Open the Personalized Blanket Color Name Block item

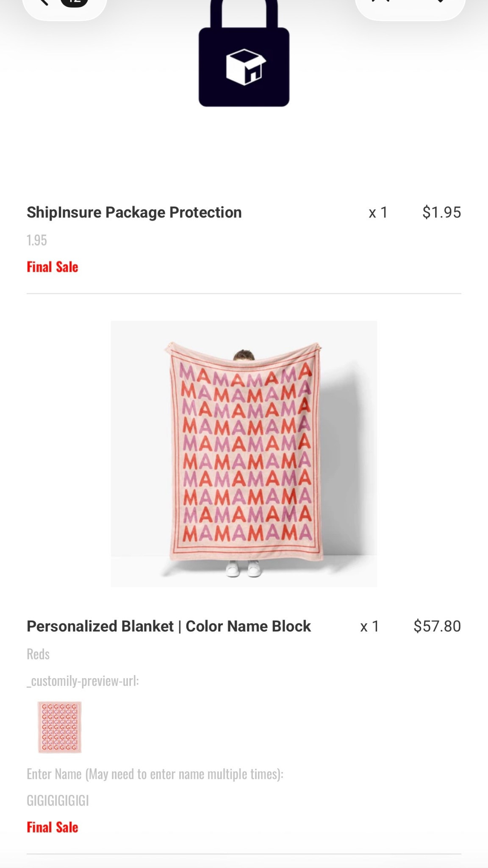point(169,626)
